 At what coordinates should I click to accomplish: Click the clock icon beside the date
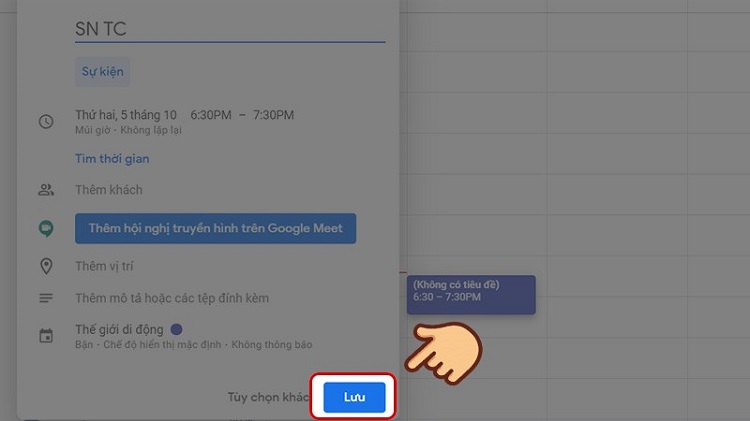(x=46, y=122)
